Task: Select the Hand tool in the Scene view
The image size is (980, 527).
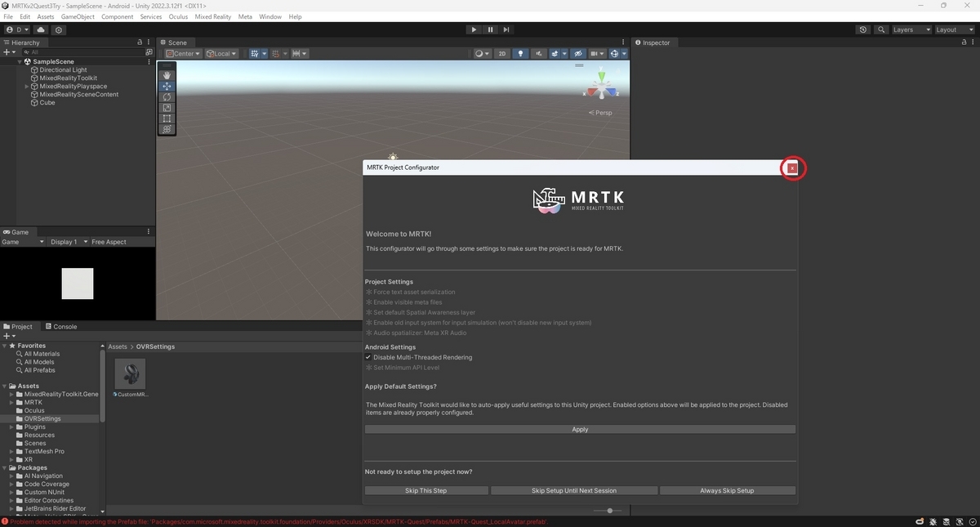Action: pyautogui.click(x=167, y=75)
